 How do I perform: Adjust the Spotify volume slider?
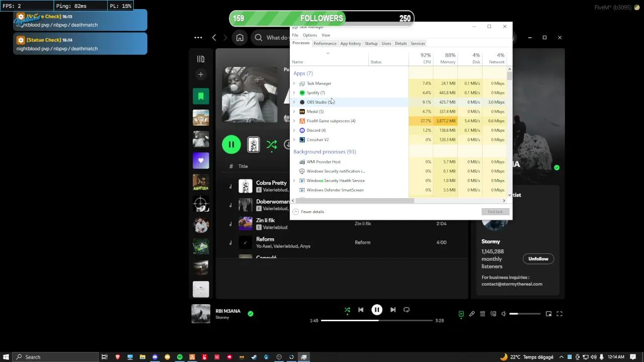point(525,314)
